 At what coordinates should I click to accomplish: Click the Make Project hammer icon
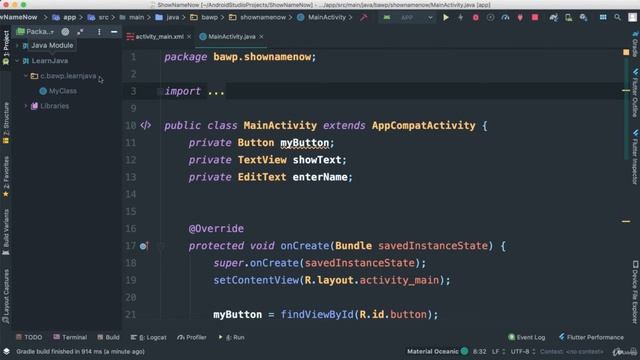[x=363, y=18]
